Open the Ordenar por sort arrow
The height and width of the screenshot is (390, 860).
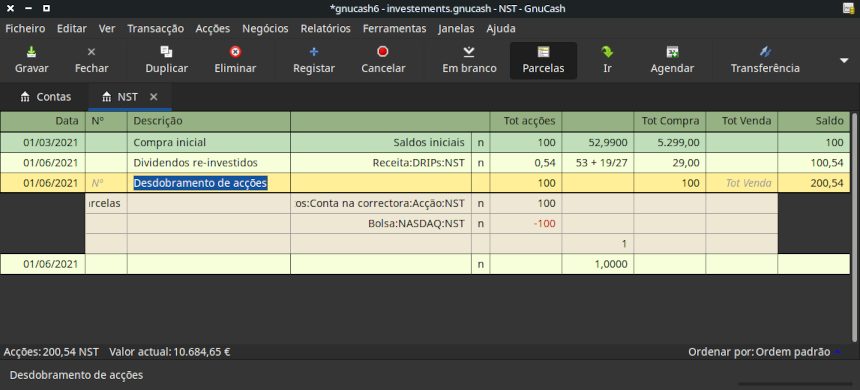click(838, 352)
